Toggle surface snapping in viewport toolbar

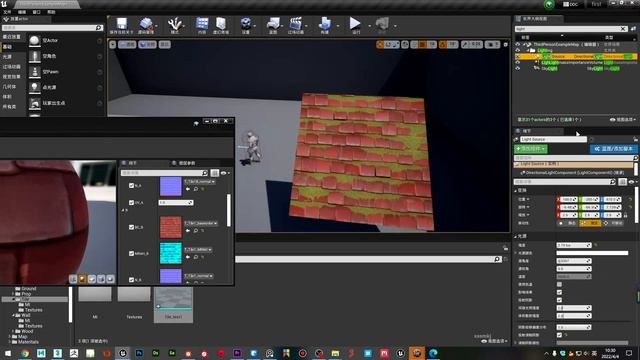point(414,44)
